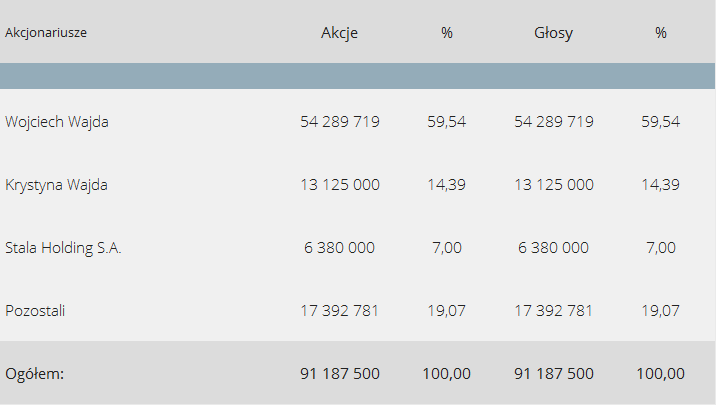Click the 14,39 votes percentage cell
Image resolution: width=716 pixels, height=405 pixels.
click(660, 185)
